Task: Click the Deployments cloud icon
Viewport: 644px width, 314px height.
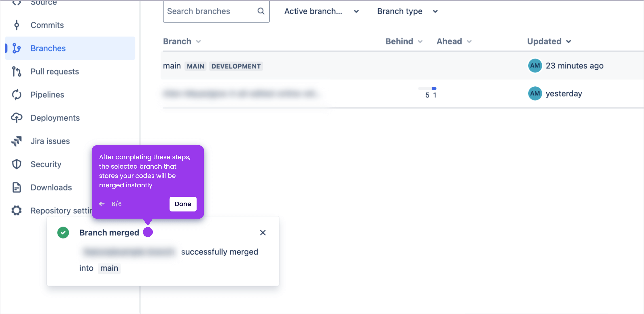Action: click(x=17, y=118)
